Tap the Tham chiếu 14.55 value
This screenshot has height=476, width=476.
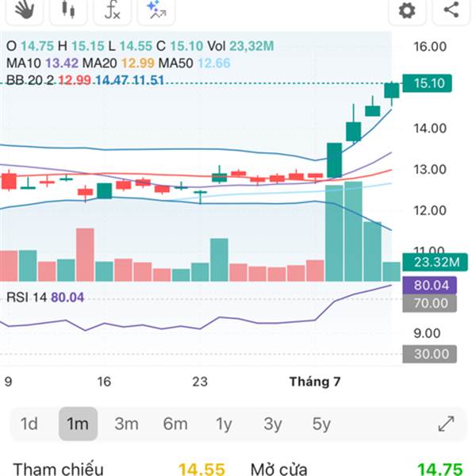[x=202, y=469]
